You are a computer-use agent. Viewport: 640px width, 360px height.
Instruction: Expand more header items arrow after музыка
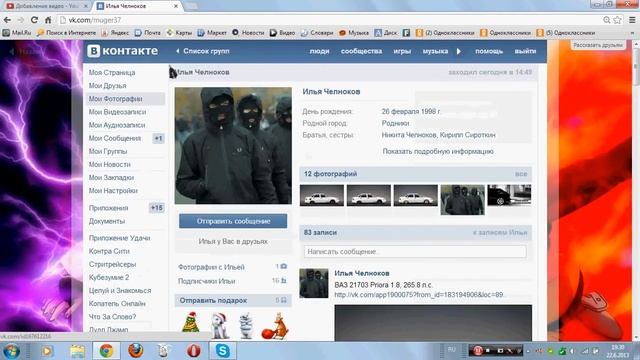tap(459, 51)
